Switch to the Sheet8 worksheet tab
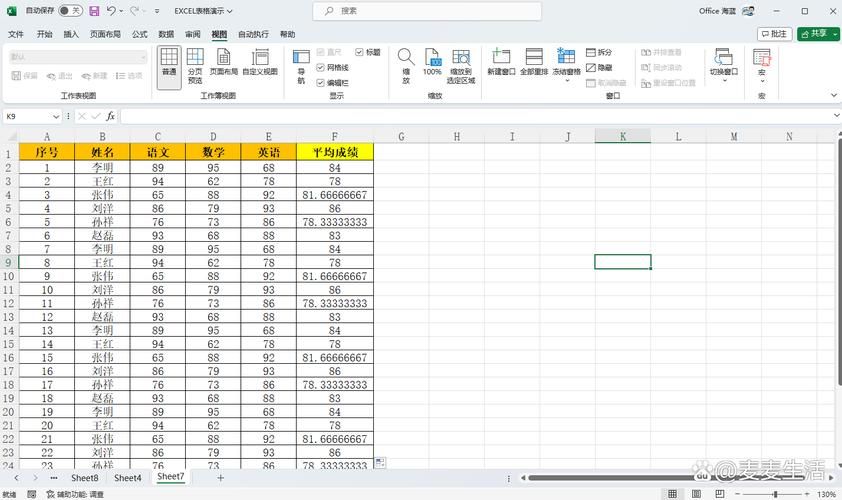The width and height of the screenshot is (842, 500). 85,477
